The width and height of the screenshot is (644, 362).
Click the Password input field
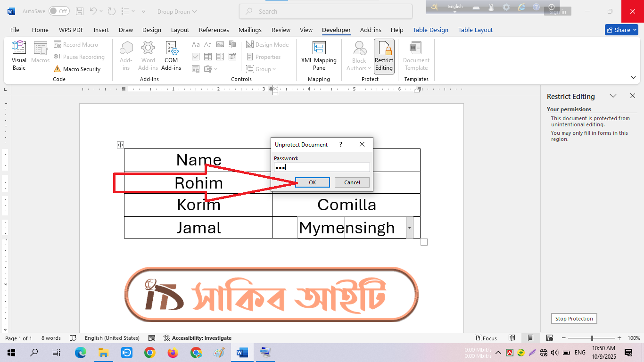(x=322, y=167)
